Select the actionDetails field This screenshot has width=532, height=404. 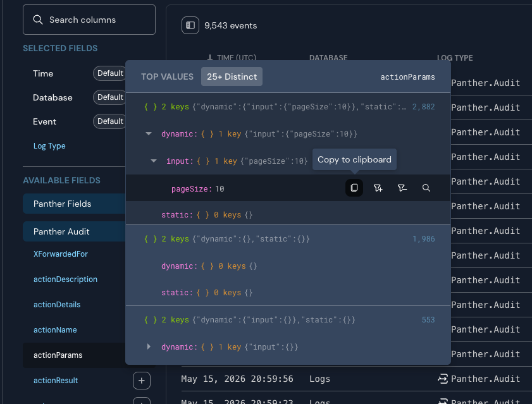pyautogui.click(x=57, y=305)
